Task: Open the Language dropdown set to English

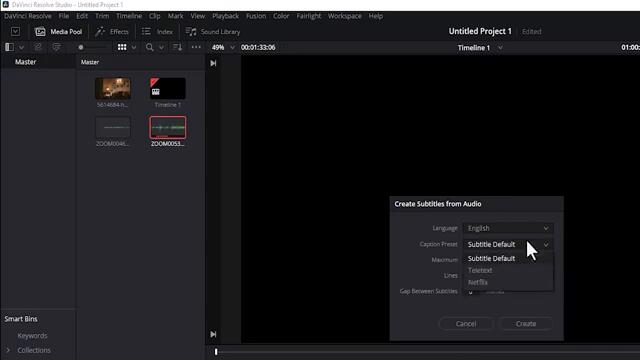Action: tap(508, 228)
